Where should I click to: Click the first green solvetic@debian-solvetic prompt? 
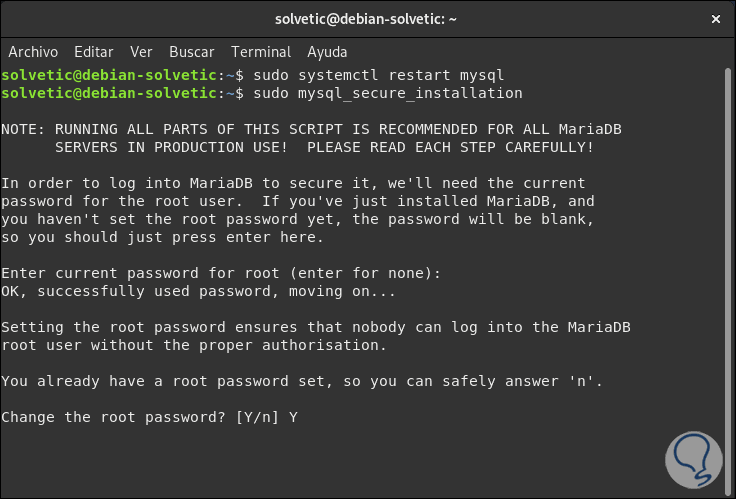tap(109, 75)
